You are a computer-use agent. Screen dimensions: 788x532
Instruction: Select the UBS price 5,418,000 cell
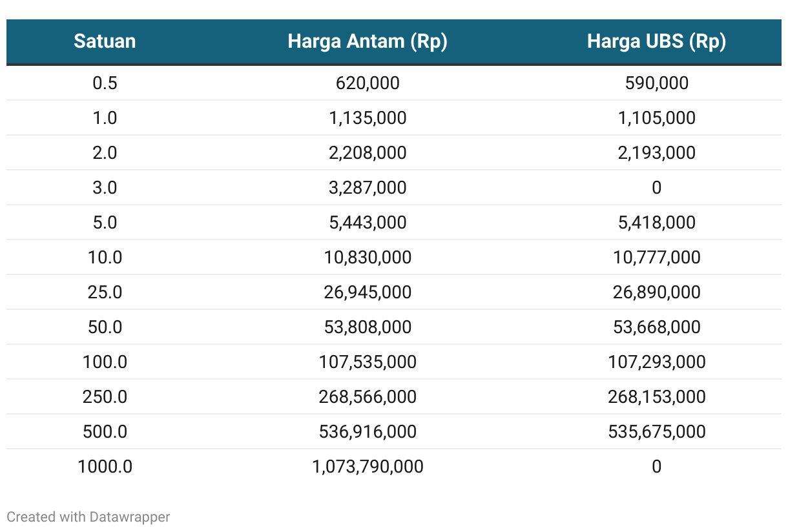point(656,223)
